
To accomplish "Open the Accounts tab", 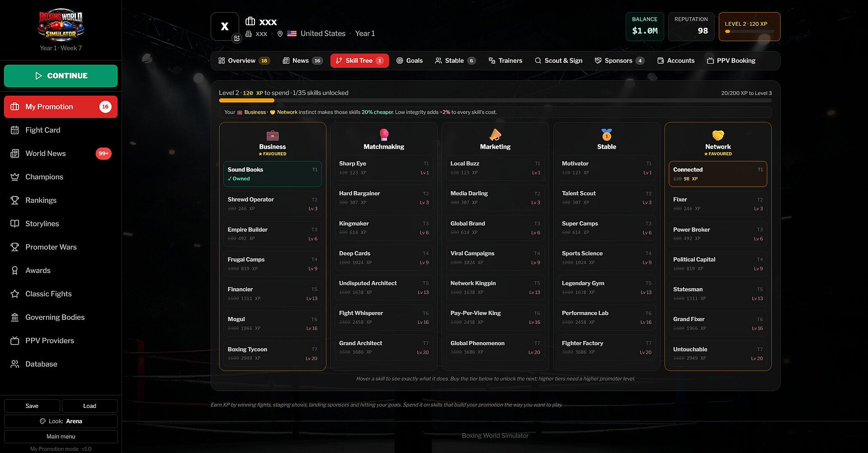I will pyautogui.click(x=676, y=61).
